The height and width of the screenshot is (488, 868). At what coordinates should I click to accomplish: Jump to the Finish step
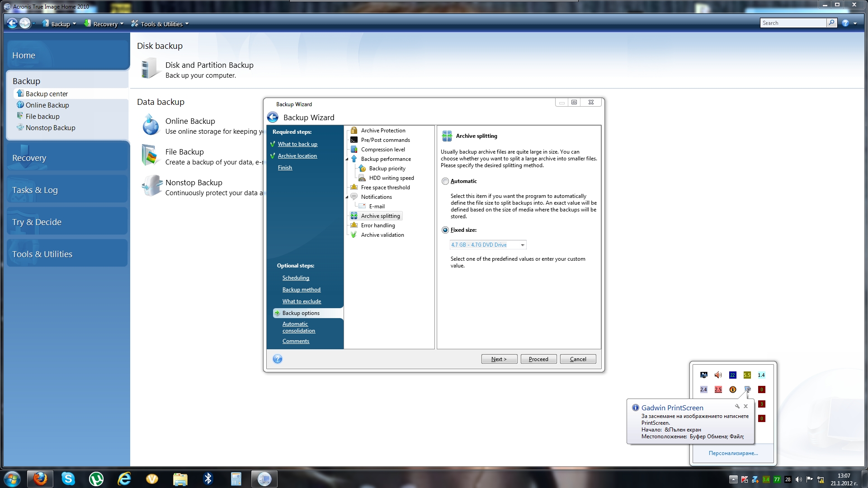click(285, 168)
